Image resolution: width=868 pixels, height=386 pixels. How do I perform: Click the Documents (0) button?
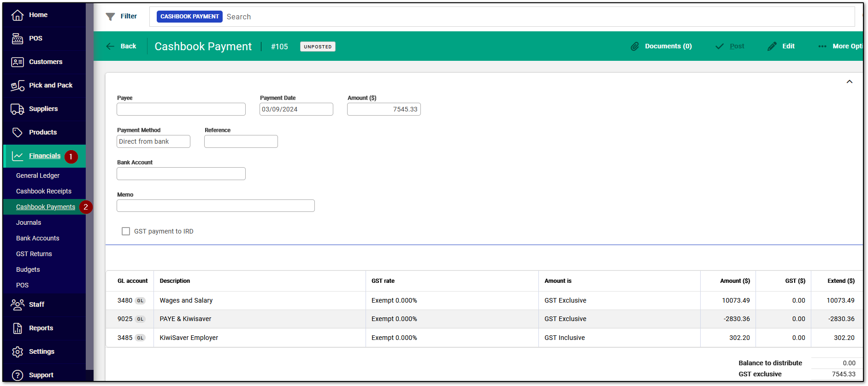(668, 46)
